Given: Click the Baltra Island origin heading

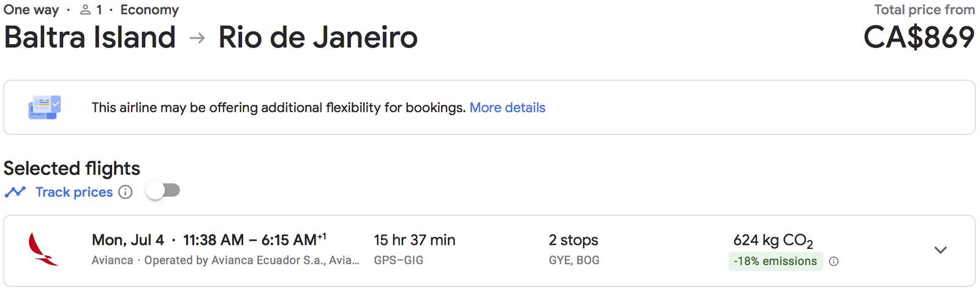Looking at the screenshot, I should pyautogui.click(x=90, y=37).
